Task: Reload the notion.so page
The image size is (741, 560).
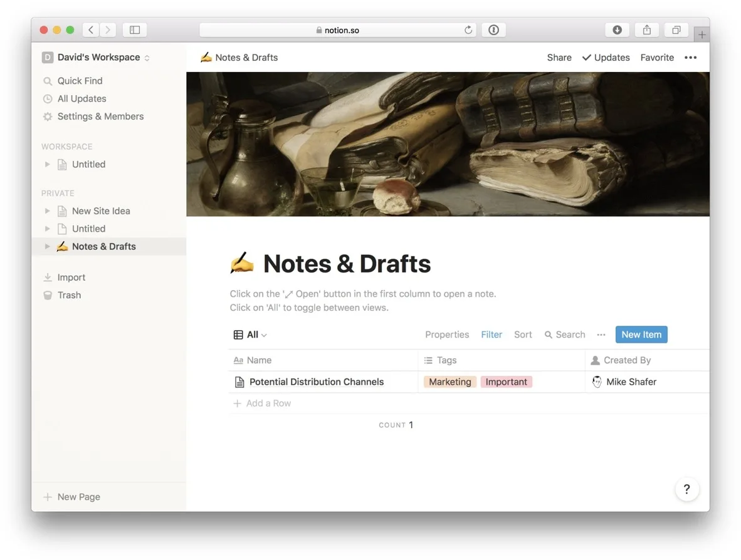Action: [x=468, y=29]
